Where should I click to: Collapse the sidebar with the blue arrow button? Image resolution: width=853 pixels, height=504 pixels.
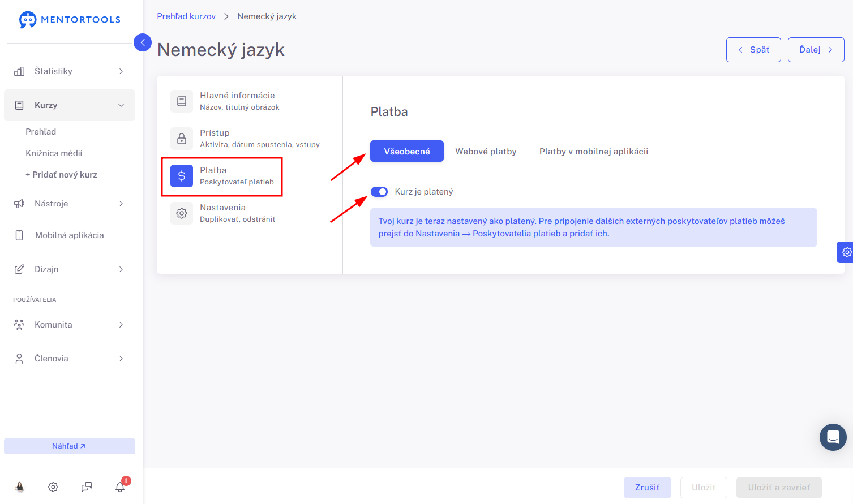143,42
